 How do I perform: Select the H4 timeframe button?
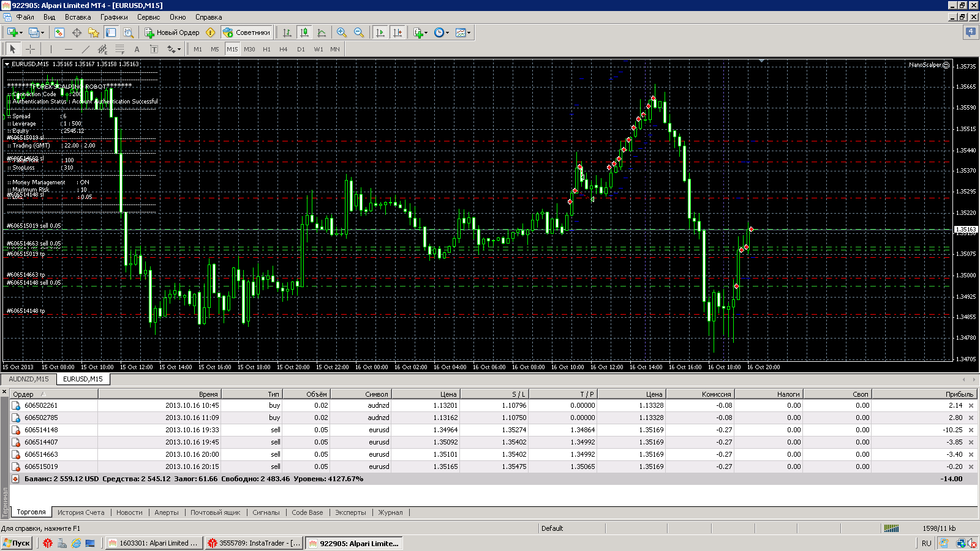click(284, 49)
